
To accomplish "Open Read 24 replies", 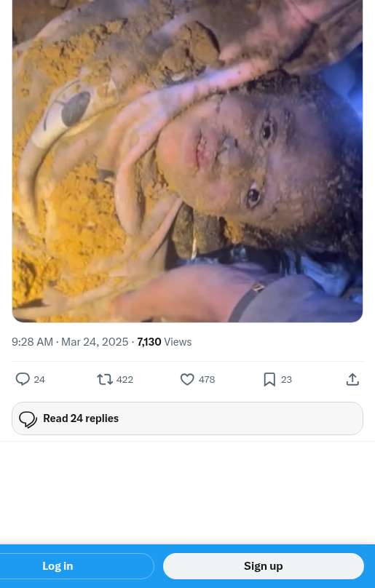I will (x=187, y=418).
